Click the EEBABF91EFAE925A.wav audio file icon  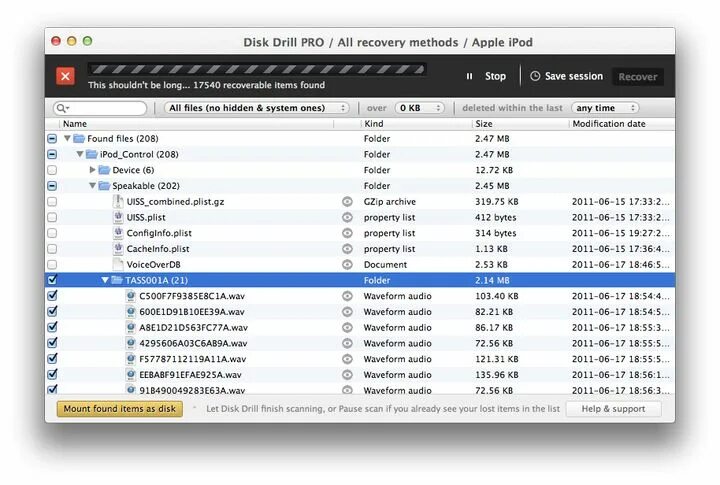click(131, 374)
